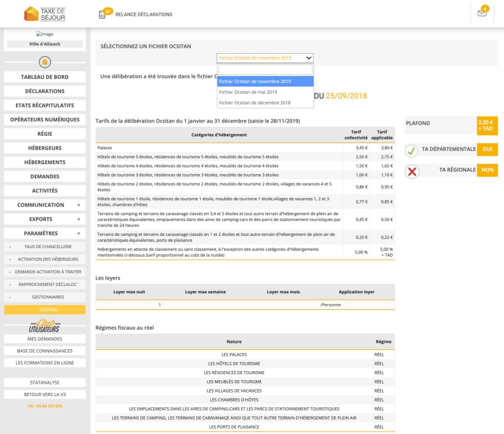This screenshot has height=434, width=504.
Task: Choose Fichier Ocsitan de novembre 2019 option
Action: 265,81
